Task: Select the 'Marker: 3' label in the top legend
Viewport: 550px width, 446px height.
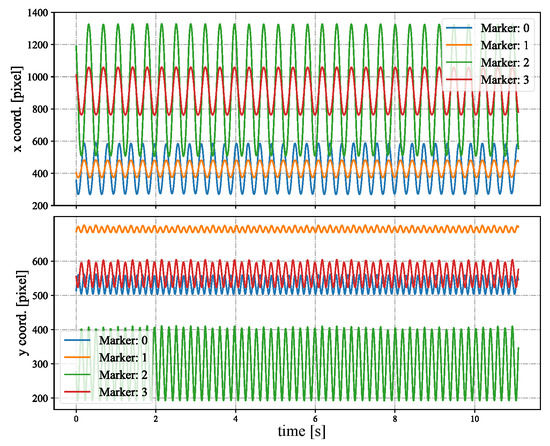Action: click(505, 80)
